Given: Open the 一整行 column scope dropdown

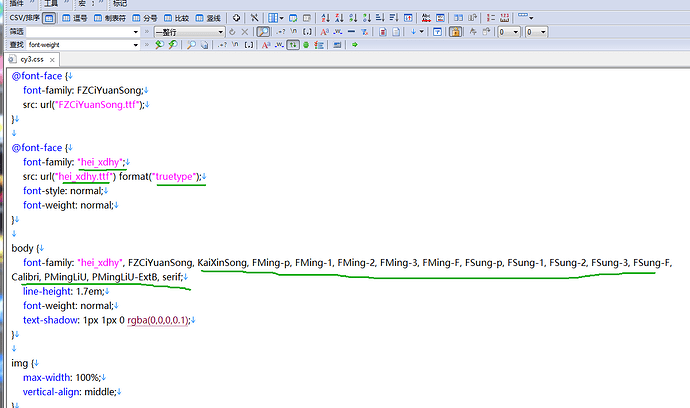Looking at the screenshot, I should pyautogui.click(x=189, y=32).
